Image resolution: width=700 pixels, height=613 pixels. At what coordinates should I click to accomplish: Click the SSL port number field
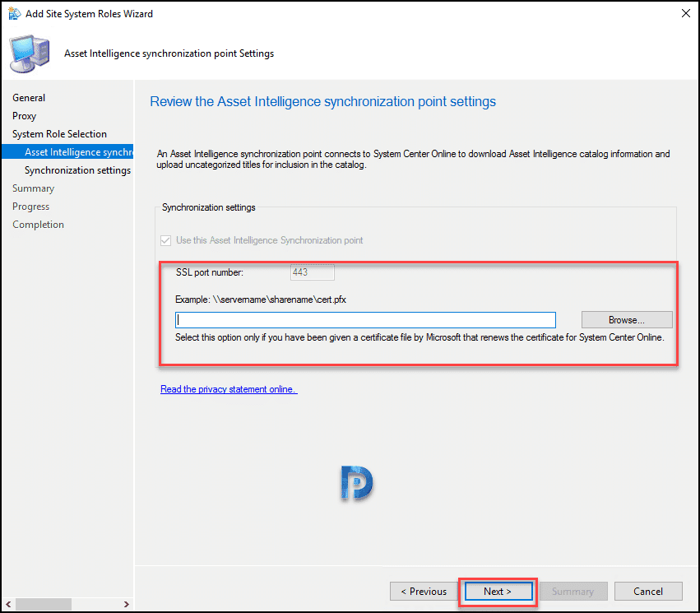(312, 272)
